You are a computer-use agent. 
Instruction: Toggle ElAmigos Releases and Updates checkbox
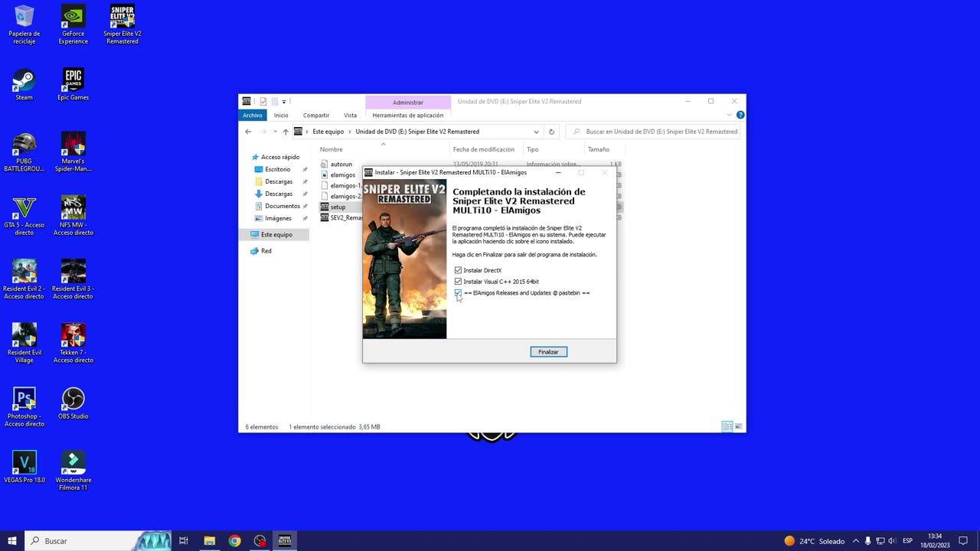[x=458, y=293]
